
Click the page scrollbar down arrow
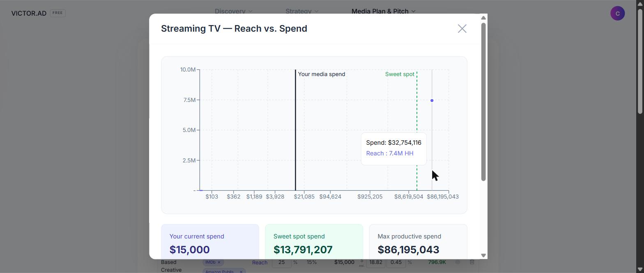click(640, 270)
